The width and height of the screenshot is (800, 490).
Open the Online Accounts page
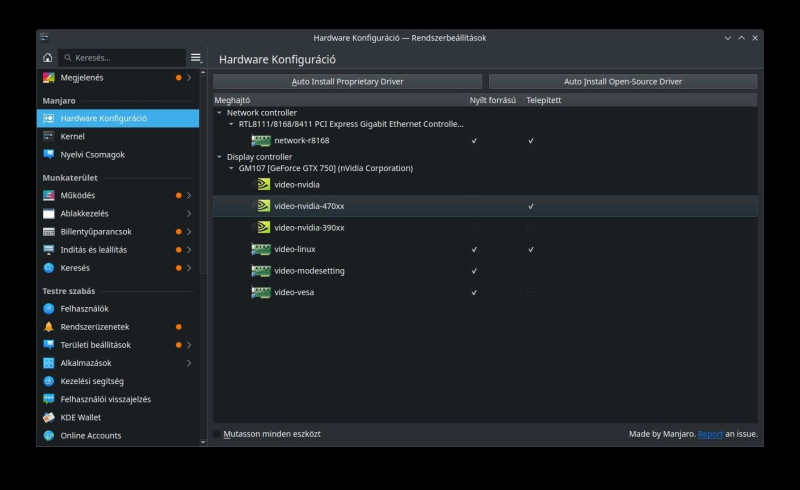click(x=118, y=435)
